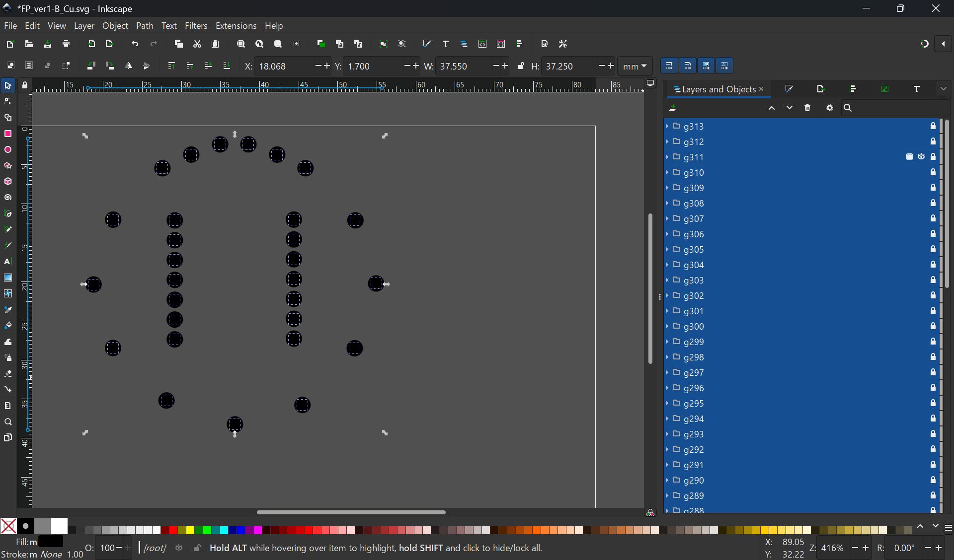
Task: Expand the g313 group
Action: point(667,126)
